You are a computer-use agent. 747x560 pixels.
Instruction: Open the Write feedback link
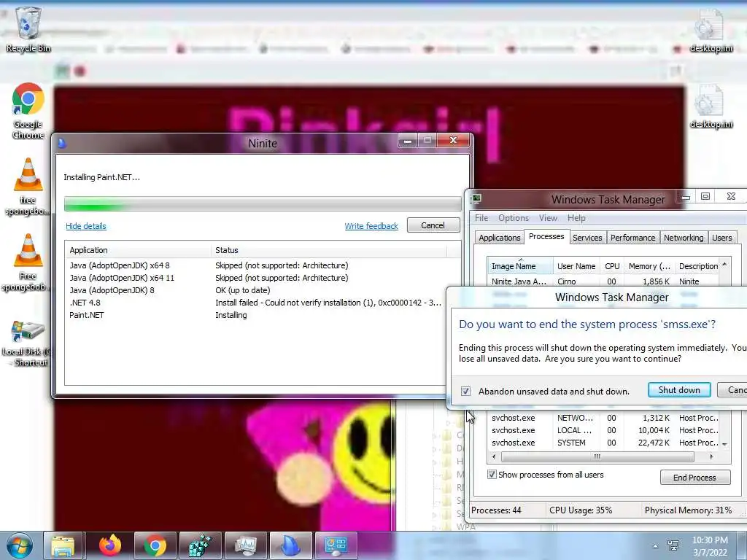pos(371,226)
